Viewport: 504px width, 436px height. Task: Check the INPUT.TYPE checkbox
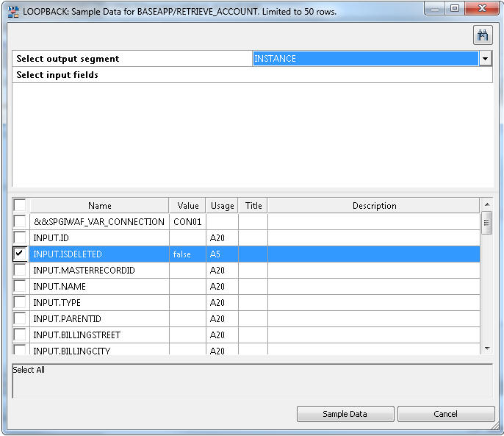20,302
